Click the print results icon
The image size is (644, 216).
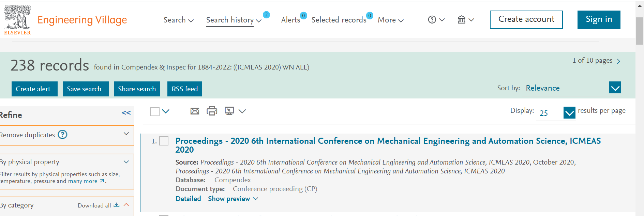[x=212, y=111]
